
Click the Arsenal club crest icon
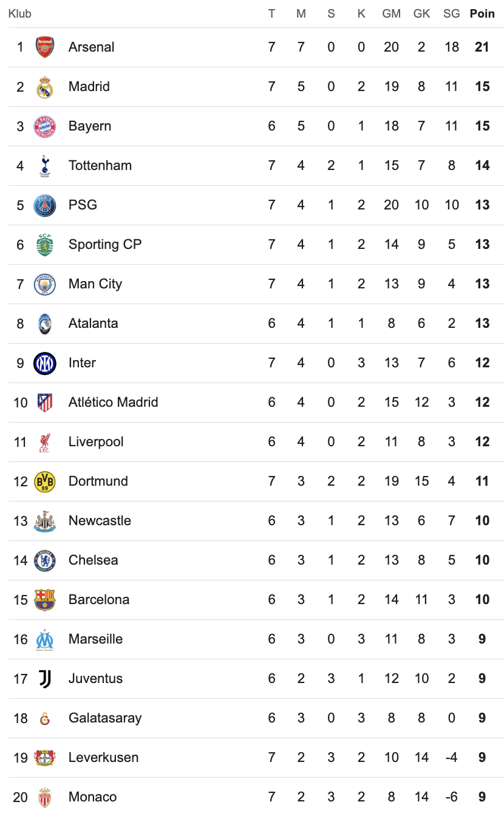click(45, 47)
